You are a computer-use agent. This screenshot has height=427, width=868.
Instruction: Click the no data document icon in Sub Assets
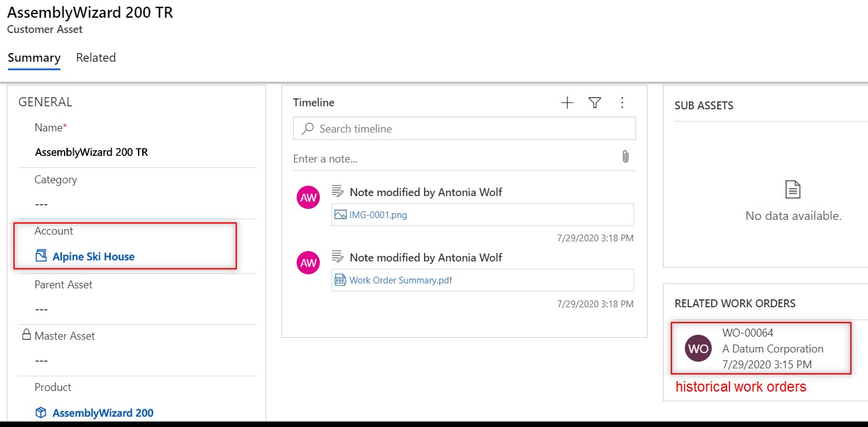793,190
